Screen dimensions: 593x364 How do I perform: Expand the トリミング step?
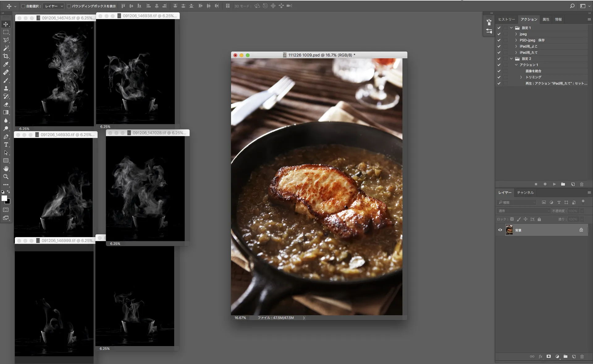[x=521, y=77]
